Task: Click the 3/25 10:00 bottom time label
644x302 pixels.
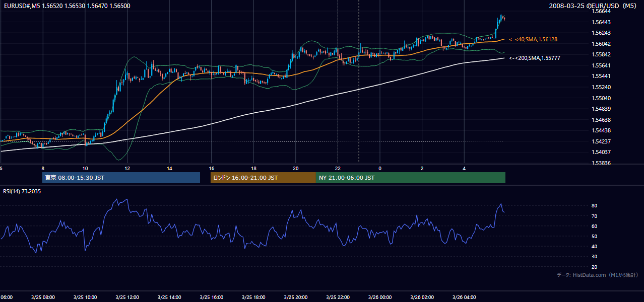Action: pyautogui.click(x=85, y=297)
